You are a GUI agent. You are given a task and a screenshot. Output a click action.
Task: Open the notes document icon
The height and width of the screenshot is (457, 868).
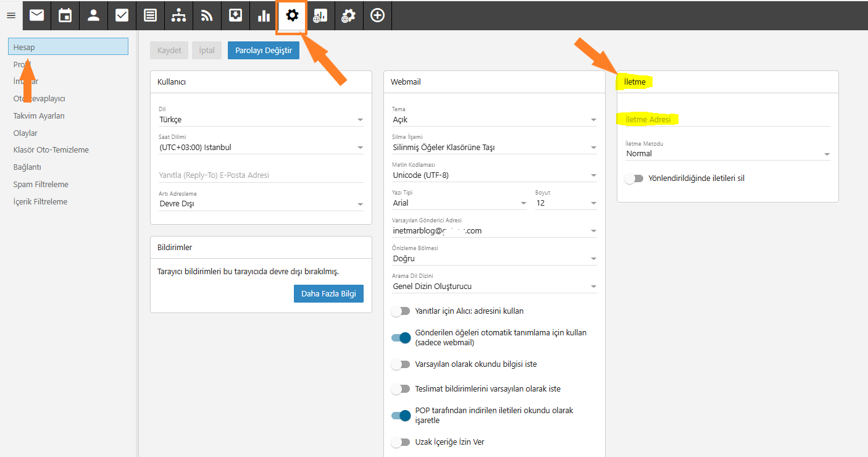[x=150, y=15]
